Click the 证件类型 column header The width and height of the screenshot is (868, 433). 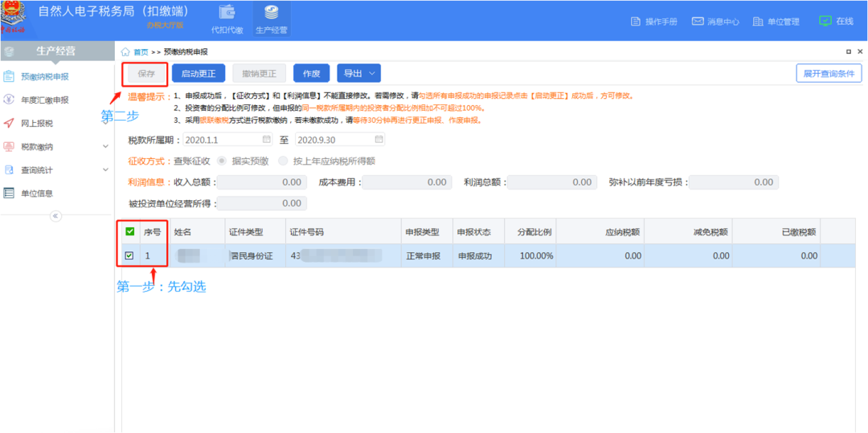255,231
